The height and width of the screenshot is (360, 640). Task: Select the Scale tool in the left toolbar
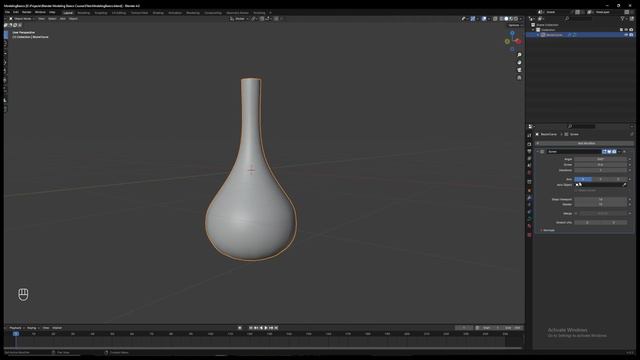click(x=5, y=71)
